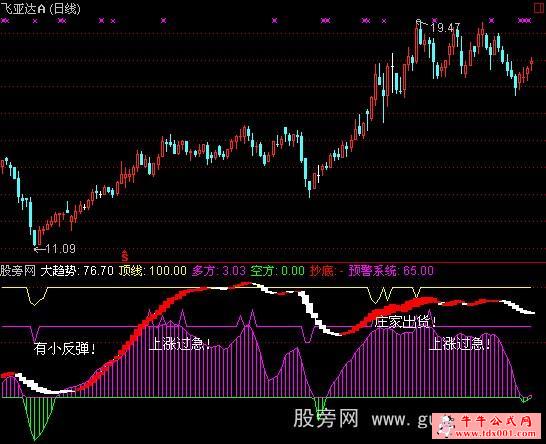
Task: Click the 有小反弹! annotation text
Action: point(65,349)
